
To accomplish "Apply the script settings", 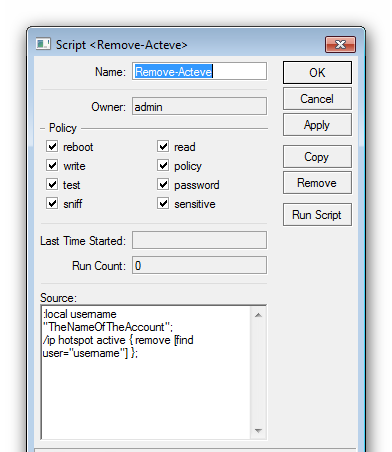I will (x=317, y=125).
